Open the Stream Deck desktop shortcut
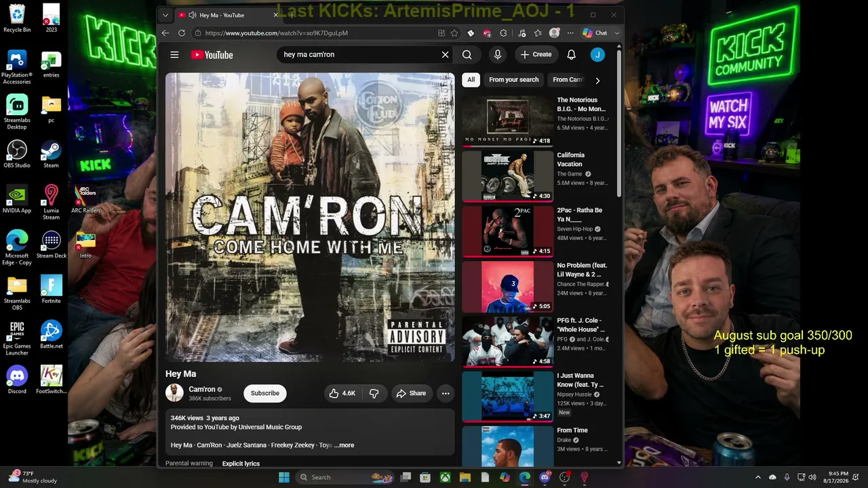The height and width of the screenshot is (488, 868). point(51,245)
